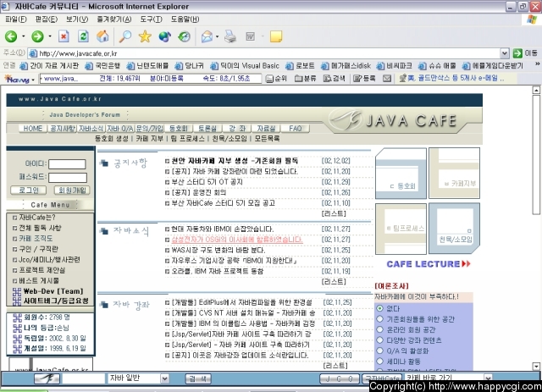Click the 로그인 login button
This screenshot has width=542, height=392.
point(29,190)
